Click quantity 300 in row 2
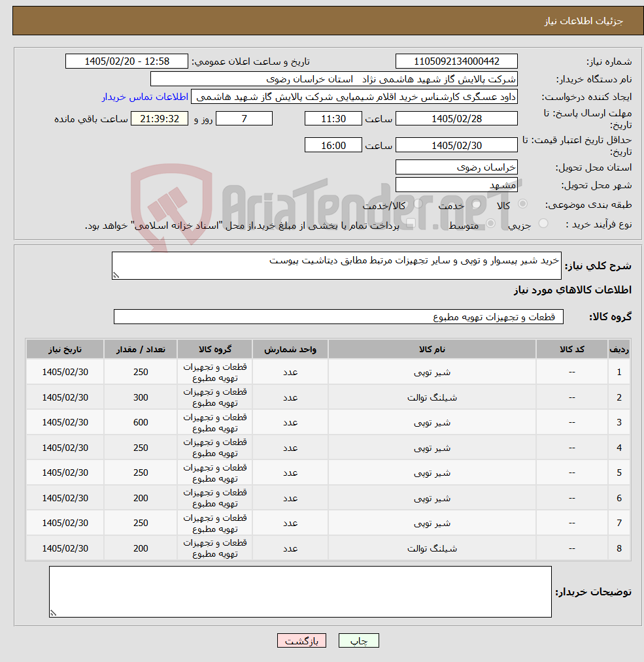Screen dimensions: 644x662 (x=141, y=397)
